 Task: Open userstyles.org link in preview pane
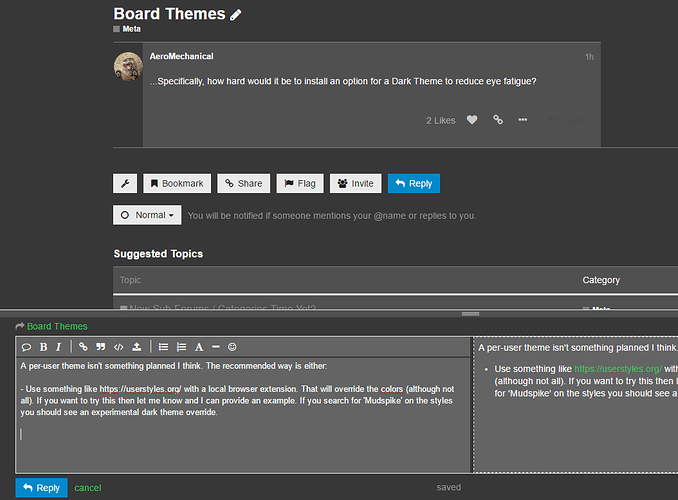[618, 369]
